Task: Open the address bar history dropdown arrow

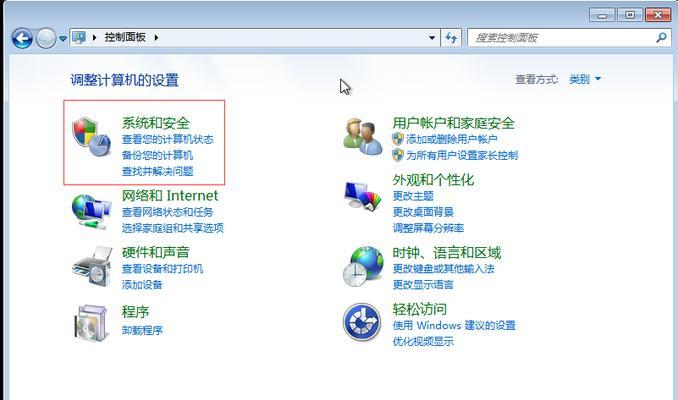Action: [432, 38]
